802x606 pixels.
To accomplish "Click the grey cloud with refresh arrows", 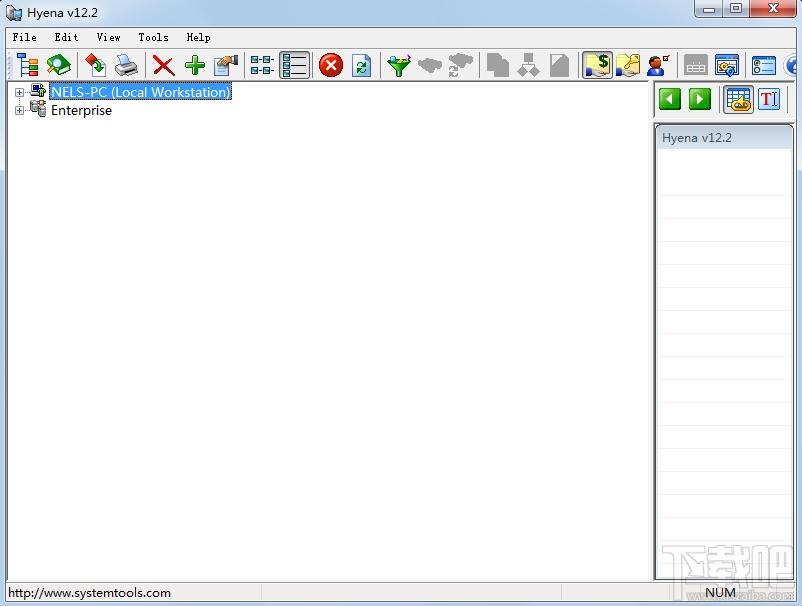I will click(460, 65).
